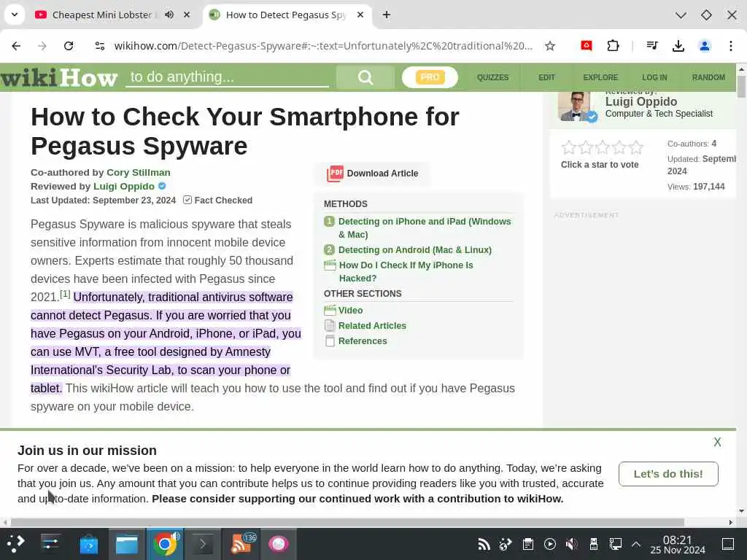Open Luigi Oppido reviewer link under title
This screenshot has width=747, height=560.
[x=124, y=186]
